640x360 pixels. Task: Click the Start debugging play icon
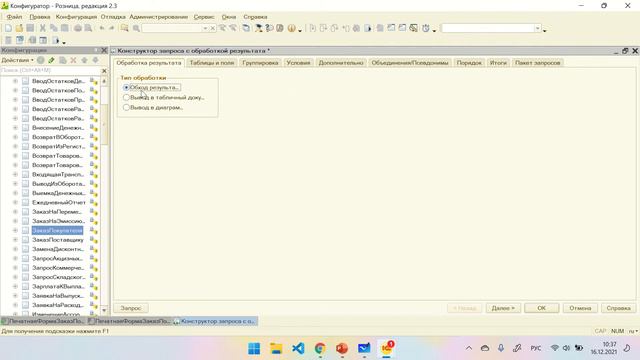[x=368, y=28]
